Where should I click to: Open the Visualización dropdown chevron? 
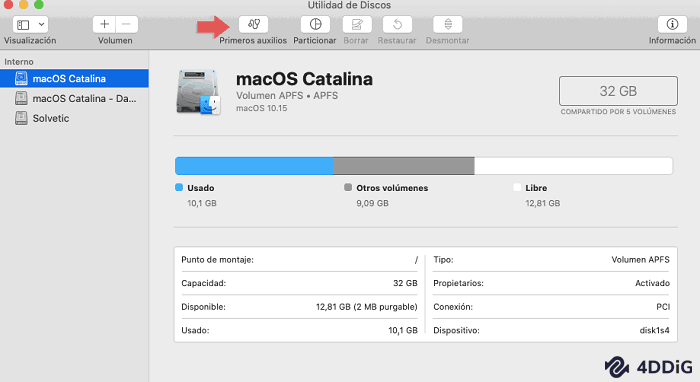point(41,25)
